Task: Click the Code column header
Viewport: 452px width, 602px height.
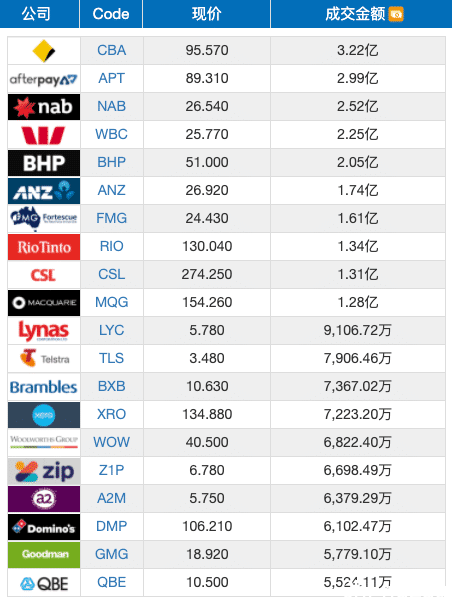Action: 111,14
